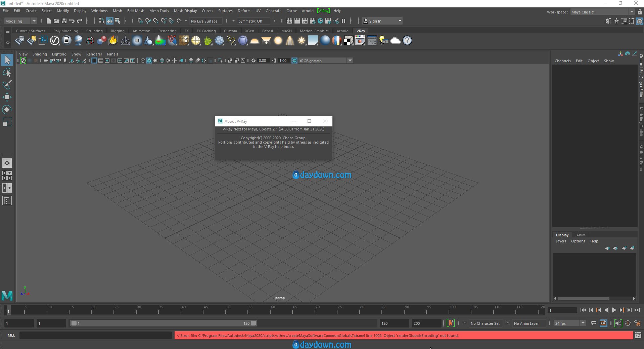Toggle viewport grid display
Image resolution: width=644 pixels, height=349 pixels.
(94, 61)
